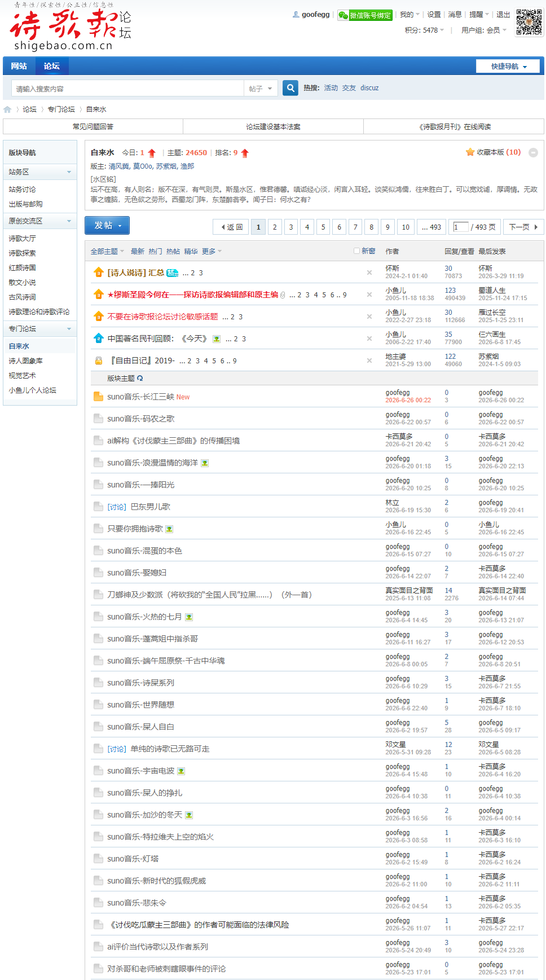
Task: Click the refresh icon next to 版块主题
Action: (140, 379)
